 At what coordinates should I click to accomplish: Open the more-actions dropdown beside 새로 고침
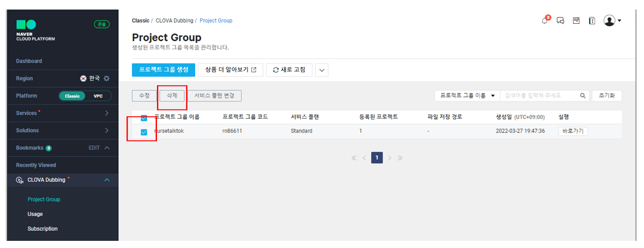tap(322, 70)
